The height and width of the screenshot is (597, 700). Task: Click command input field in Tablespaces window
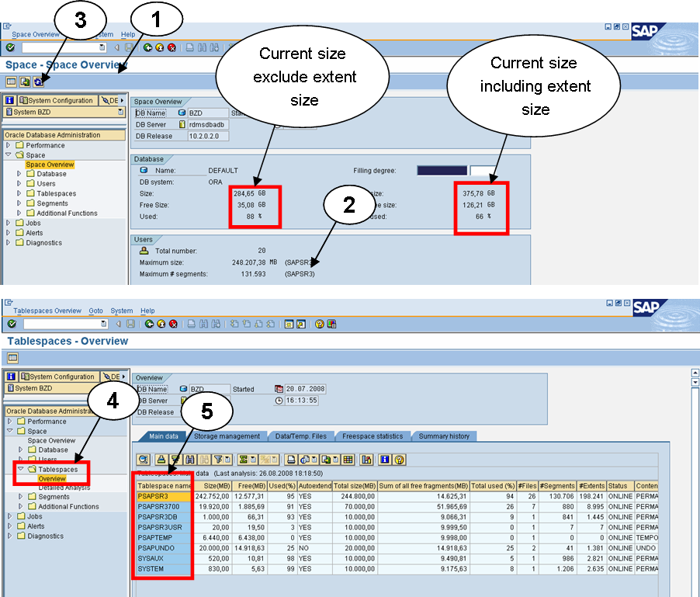click(65, 324)
